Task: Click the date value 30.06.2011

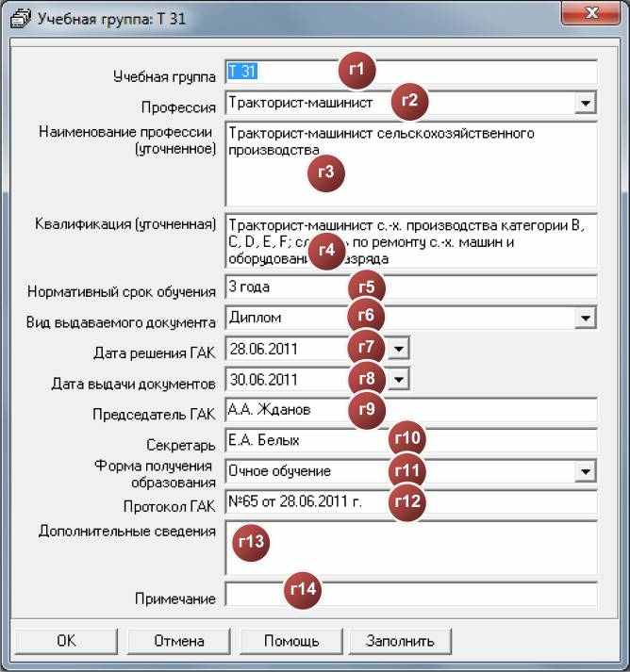Action: click(x=263, y=380)
